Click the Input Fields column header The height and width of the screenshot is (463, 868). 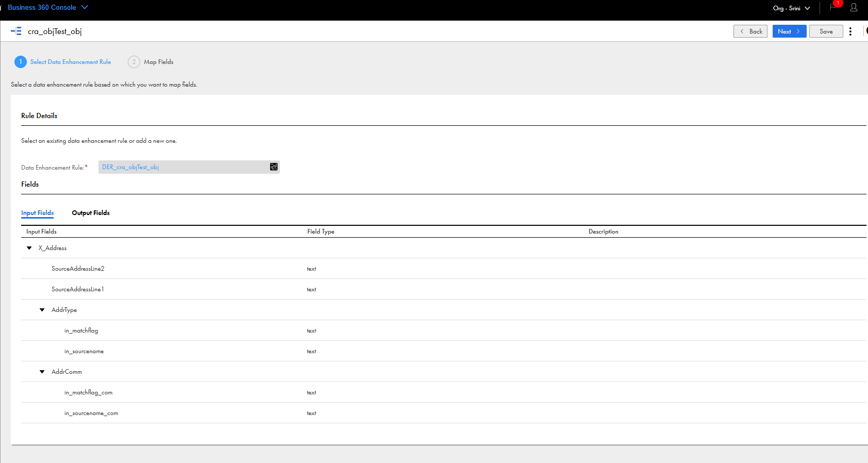coord(41,231)
